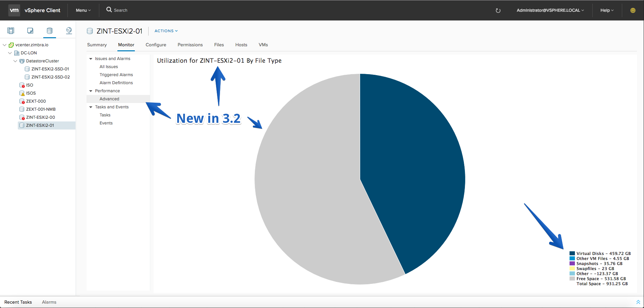Click the smiley feedback icon
Viewport: 644px width, 308px height.
633,10
